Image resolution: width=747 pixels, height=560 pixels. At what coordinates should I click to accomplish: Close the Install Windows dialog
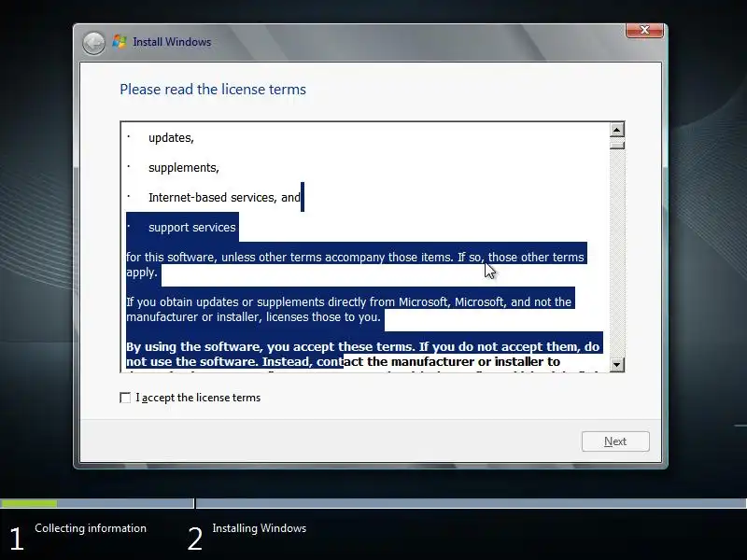(x=644, y=30)
